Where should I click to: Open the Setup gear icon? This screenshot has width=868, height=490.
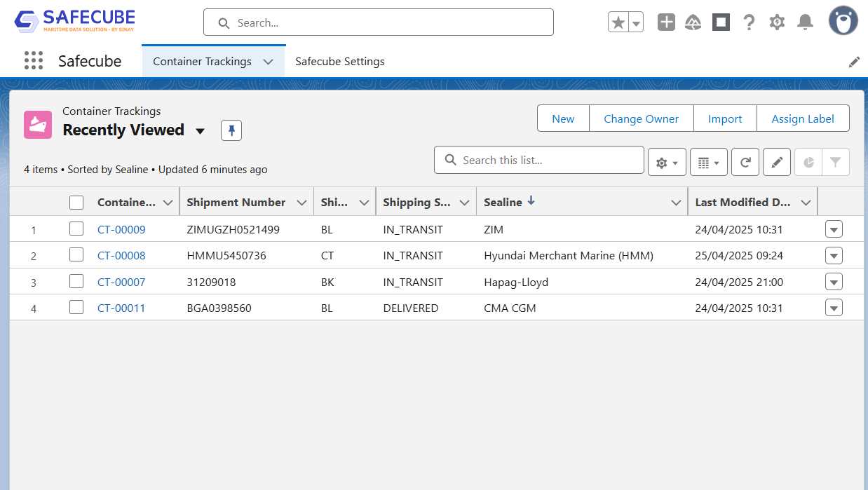tap(777, 22)
